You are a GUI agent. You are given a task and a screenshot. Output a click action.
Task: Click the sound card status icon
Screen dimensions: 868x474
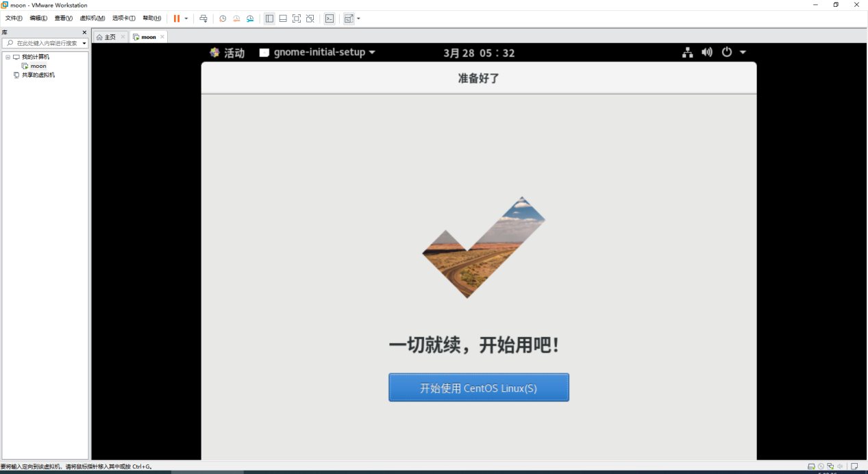click(x=840, y=466)
